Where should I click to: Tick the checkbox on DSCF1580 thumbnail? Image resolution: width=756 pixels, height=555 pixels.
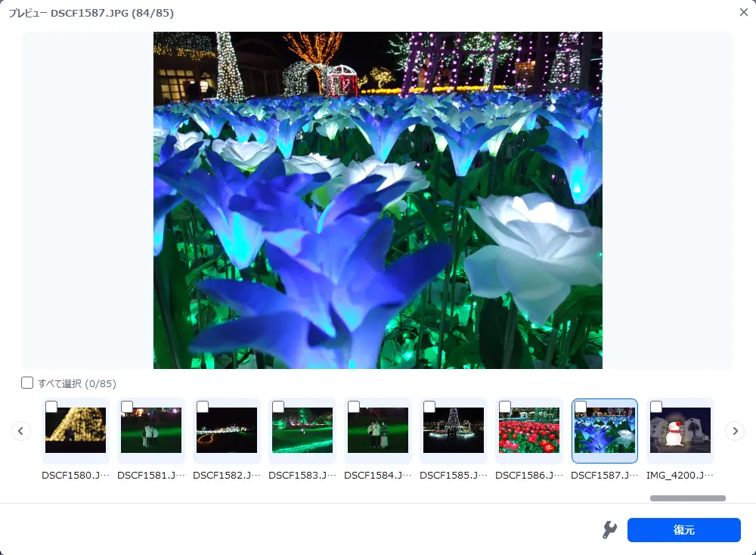click(51, 407)
